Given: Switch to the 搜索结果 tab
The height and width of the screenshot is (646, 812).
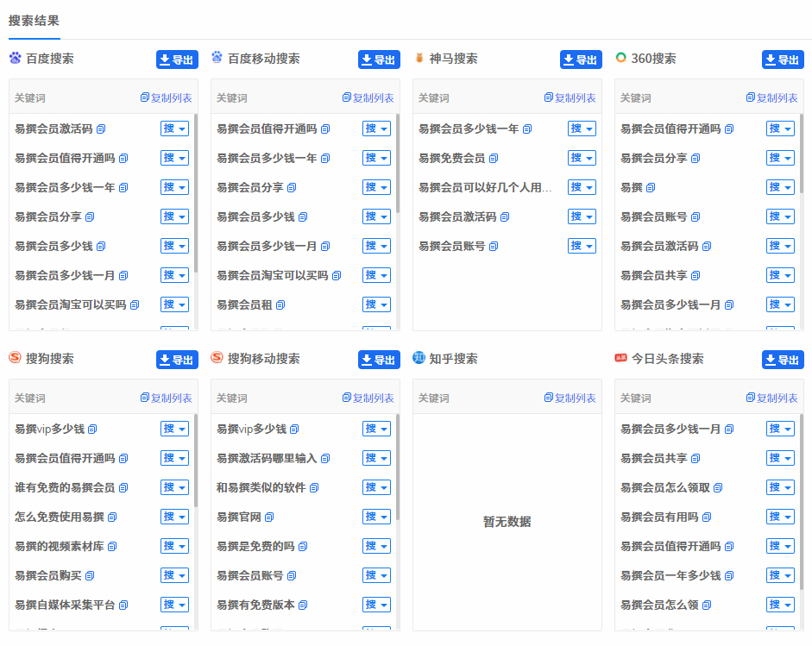Looking at the screenshot, I should 35,21.
